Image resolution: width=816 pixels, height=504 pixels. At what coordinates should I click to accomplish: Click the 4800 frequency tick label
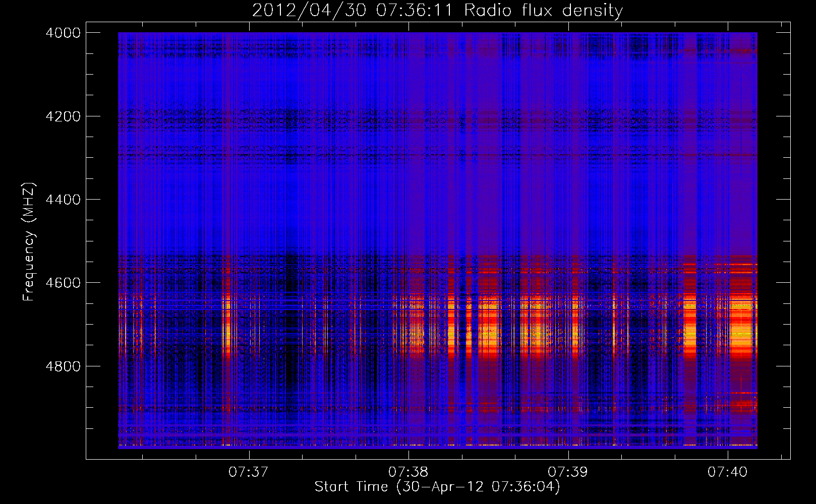(x=63, y=366)
